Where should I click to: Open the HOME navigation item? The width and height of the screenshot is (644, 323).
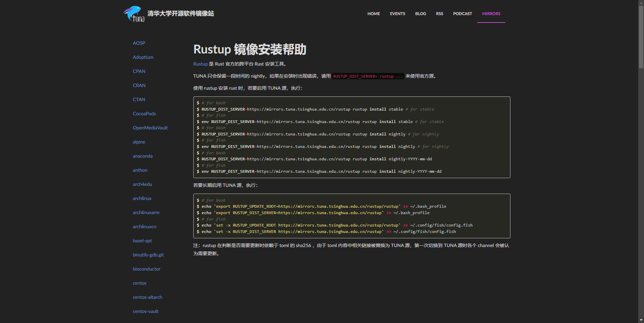pos(374,14)
